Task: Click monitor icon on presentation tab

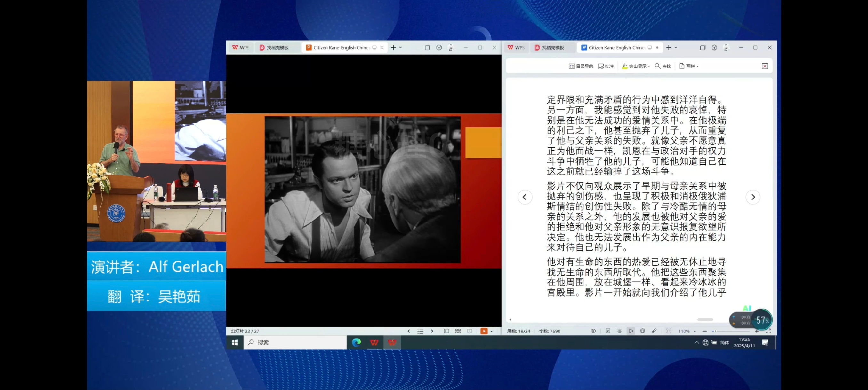Action: (374, 47)
